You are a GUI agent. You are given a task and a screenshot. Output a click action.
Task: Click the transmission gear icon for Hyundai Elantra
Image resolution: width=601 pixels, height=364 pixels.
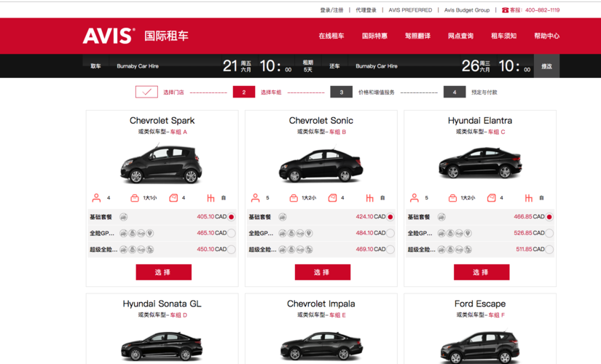[x=529, y=198]
